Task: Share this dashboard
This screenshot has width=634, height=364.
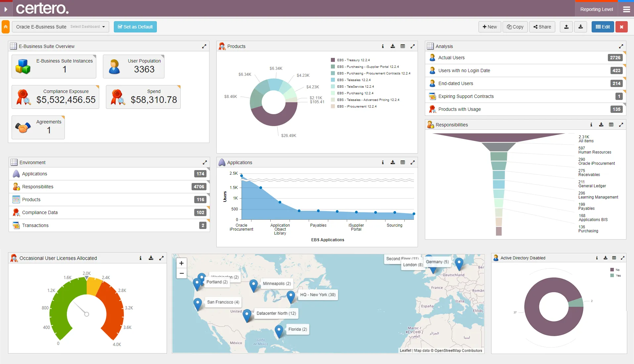Action: (542, 27)
